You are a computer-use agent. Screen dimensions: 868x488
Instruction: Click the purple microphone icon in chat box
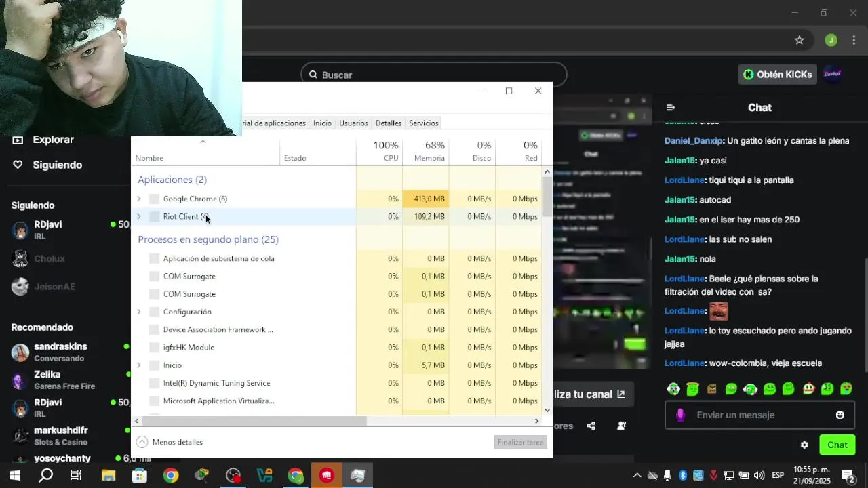(680, 415)
